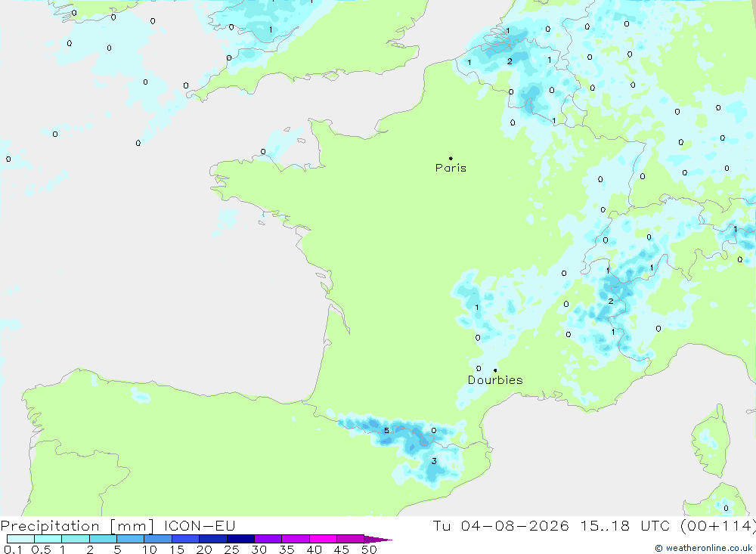Click the 5–10 mm legend swatch
The image size is (756, 554).
click(131, 539)
